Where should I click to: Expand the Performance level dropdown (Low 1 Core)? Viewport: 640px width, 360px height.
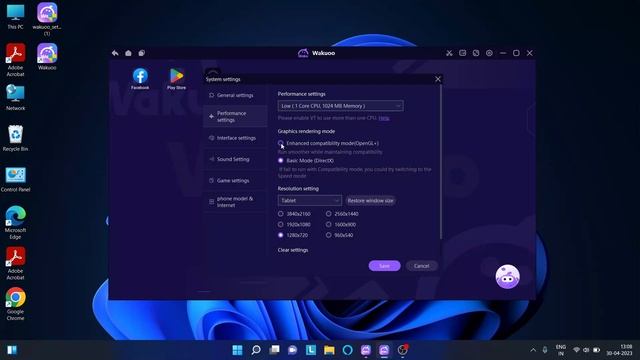340,106
